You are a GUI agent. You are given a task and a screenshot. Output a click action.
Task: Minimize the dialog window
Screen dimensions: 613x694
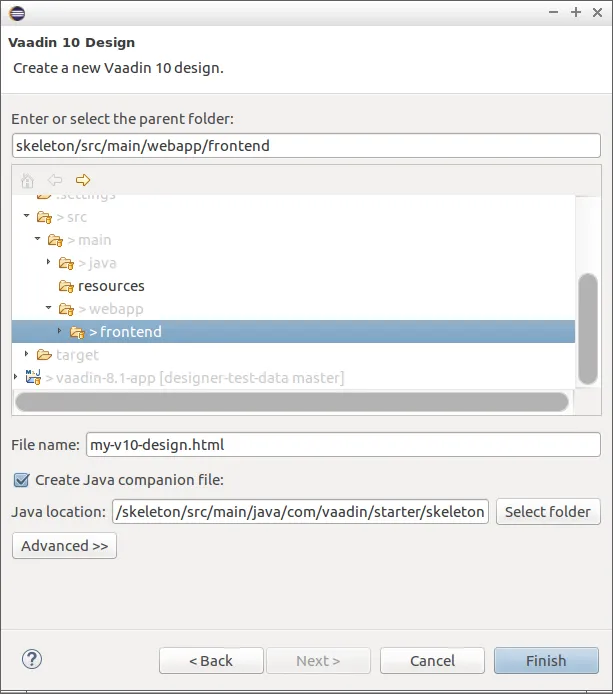click(x=553, y=12)
